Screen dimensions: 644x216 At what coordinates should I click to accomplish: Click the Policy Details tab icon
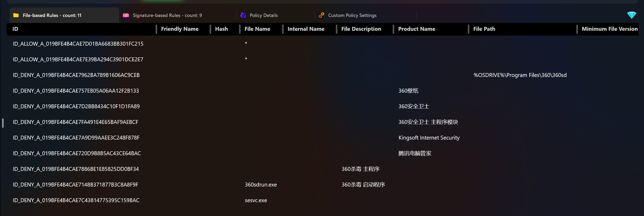[243, 15]
